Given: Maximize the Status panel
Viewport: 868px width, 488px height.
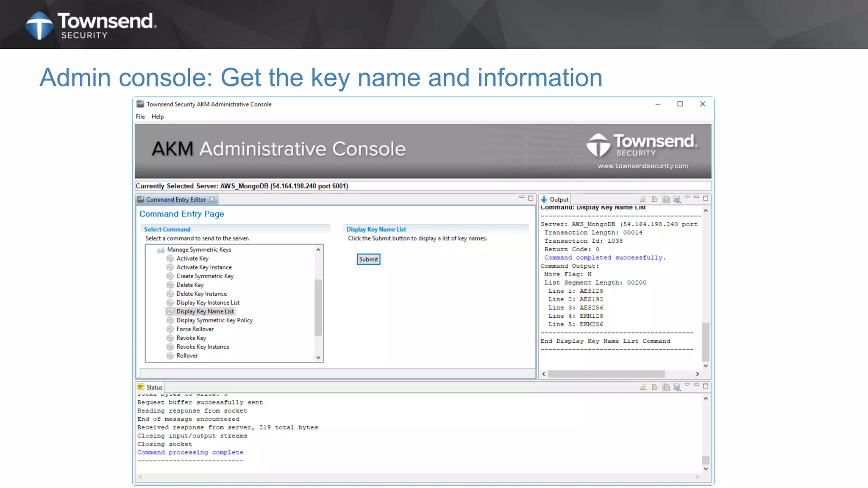Looking at the screenshot, I should pos(706,386).
